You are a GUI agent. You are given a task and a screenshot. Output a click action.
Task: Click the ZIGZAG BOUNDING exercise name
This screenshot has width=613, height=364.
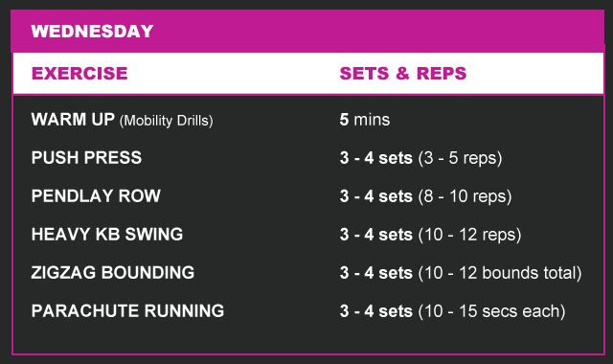(x=113, y=272)
